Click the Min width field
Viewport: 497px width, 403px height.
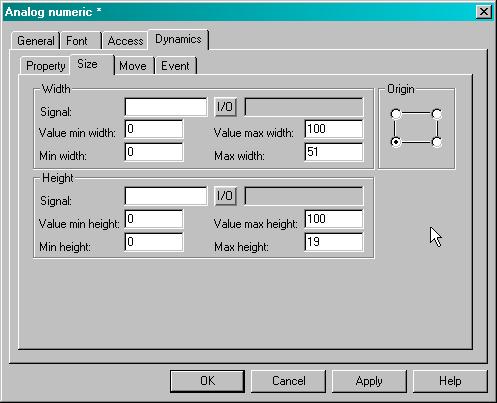coord(154,152)
